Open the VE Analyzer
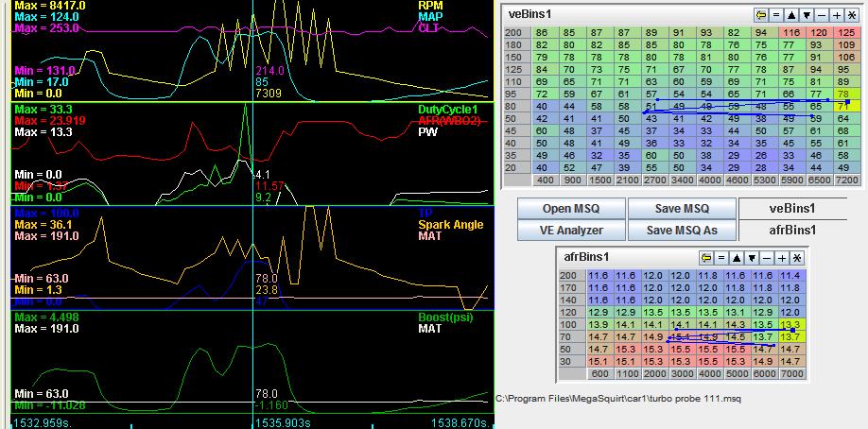 571,231
